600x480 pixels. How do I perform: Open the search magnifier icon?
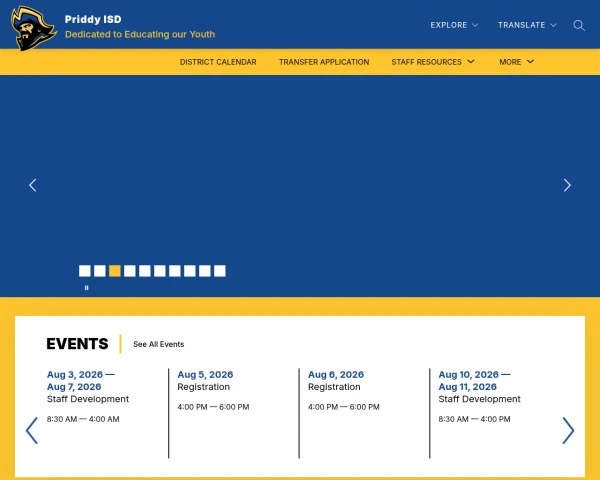(579, 25)
